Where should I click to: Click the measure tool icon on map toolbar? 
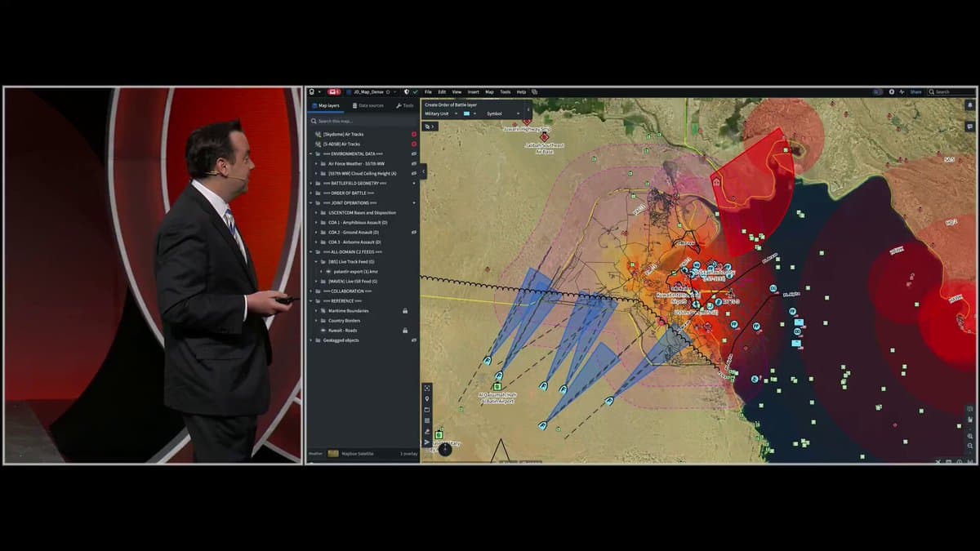(427, 431)
